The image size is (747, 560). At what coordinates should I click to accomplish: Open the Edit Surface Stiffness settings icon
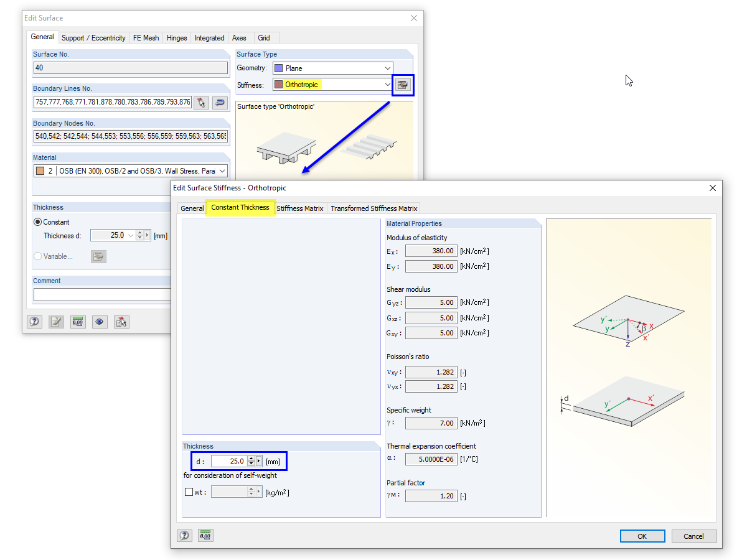click(x=402, y=84)
